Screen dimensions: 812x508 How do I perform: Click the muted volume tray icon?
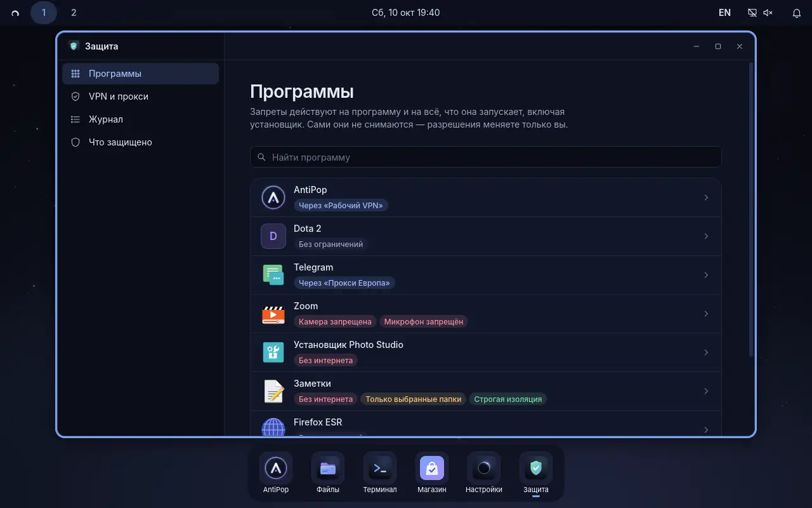[x=768, y=13]
